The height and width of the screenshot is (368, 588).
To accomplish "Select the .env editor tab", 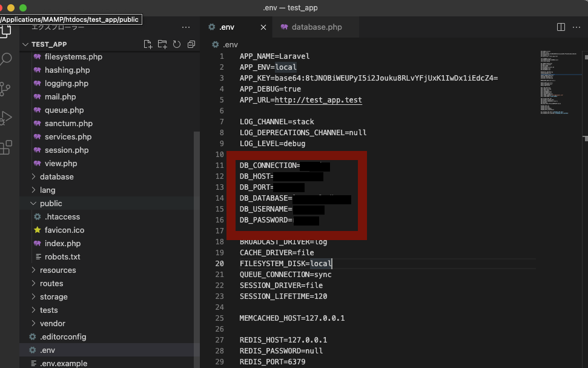I will pos(236,27).
